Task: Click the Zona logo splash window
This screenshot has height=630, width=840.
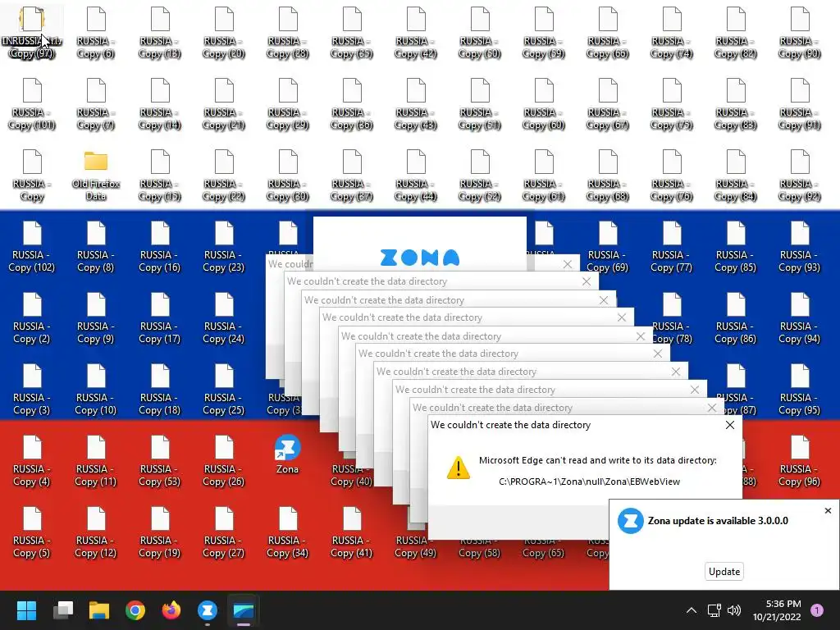Action: pos(419,244)
